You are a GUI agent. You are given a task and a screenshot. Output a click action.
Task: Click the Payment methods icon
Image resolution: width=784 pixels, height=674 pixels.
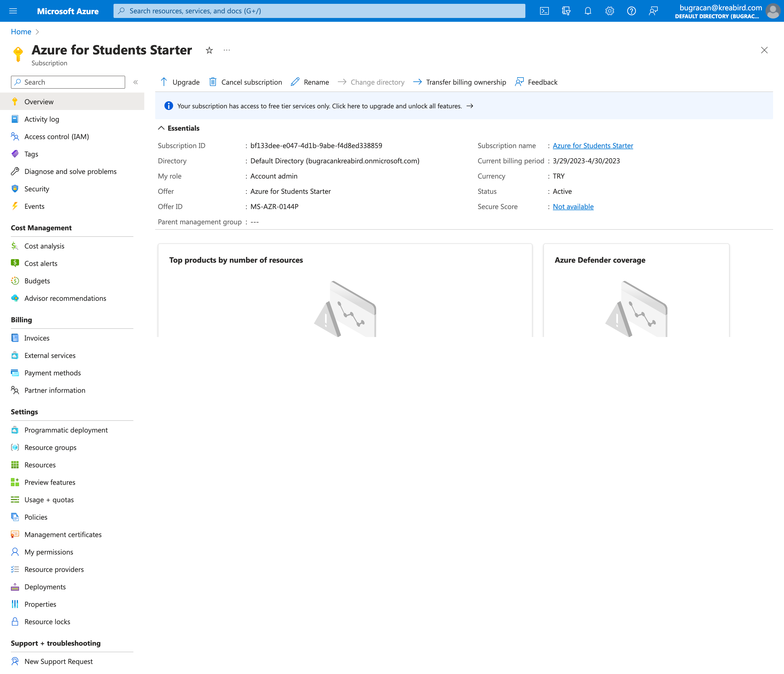pyautogui.click(x=15, y=373)
